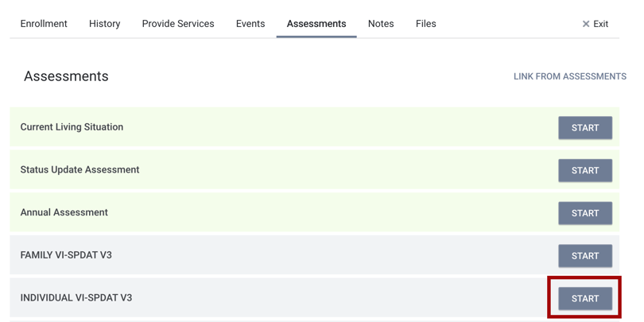Switch to the History tab
The image size is (644, 322).
(104, 24)
